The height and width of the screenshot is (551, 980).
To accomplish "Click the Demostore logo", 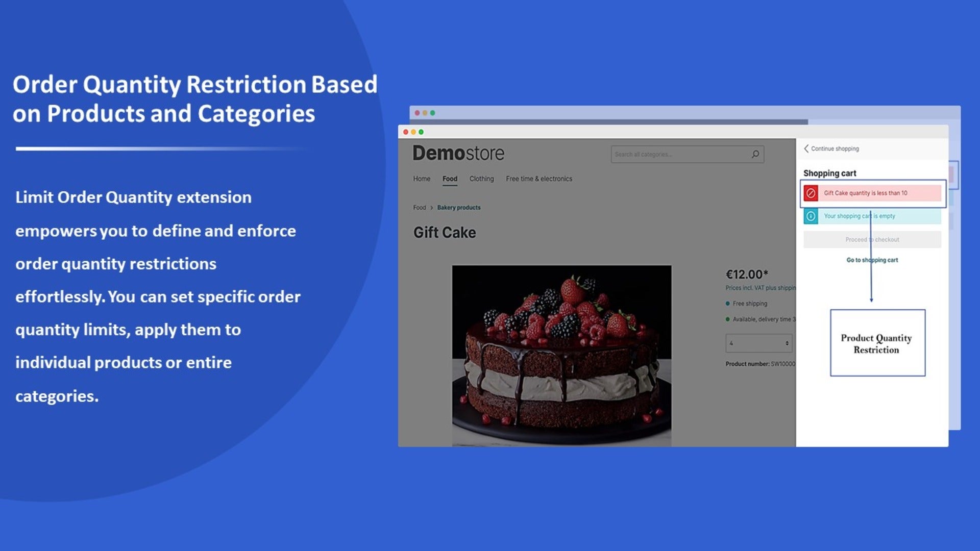I will [458, 153].
